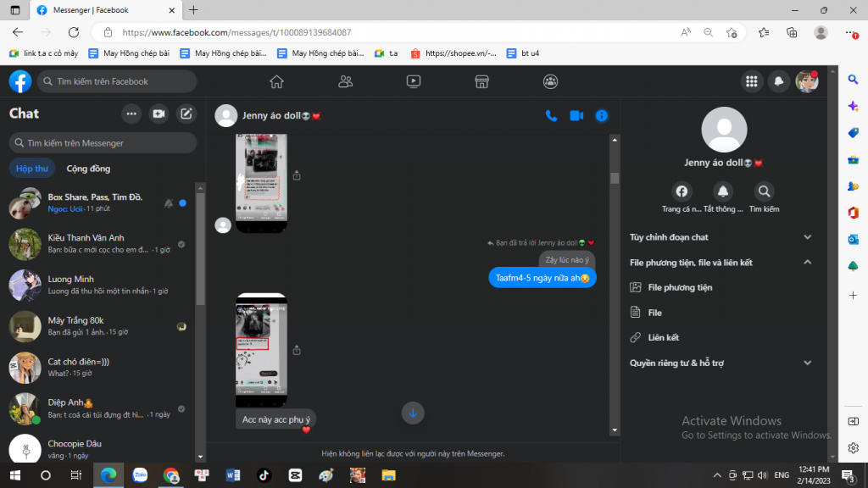Mute notifications with Tắt thông báo button
This screenshot has height=488, width=868.
pos(723,191)
